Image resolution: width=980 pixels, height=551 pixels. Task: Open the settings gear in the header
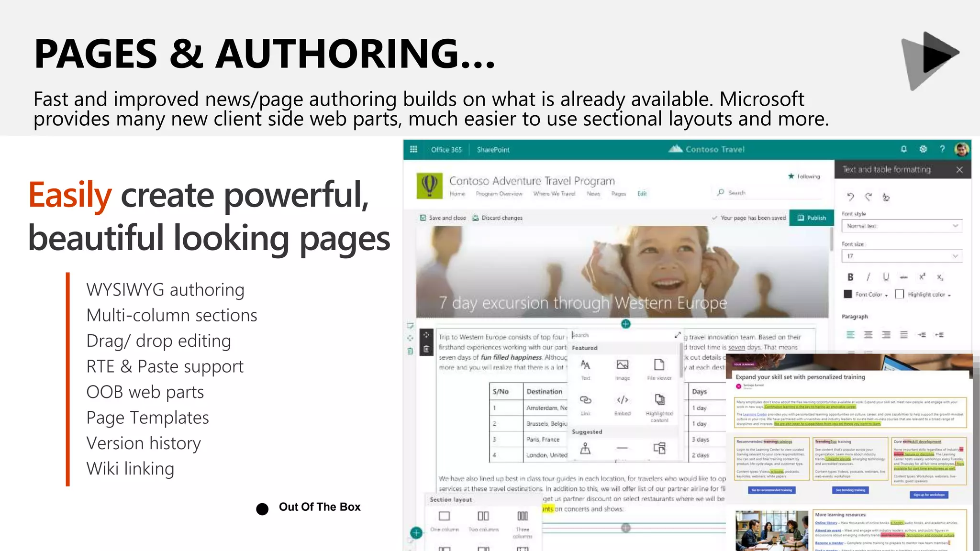[923, 149]
